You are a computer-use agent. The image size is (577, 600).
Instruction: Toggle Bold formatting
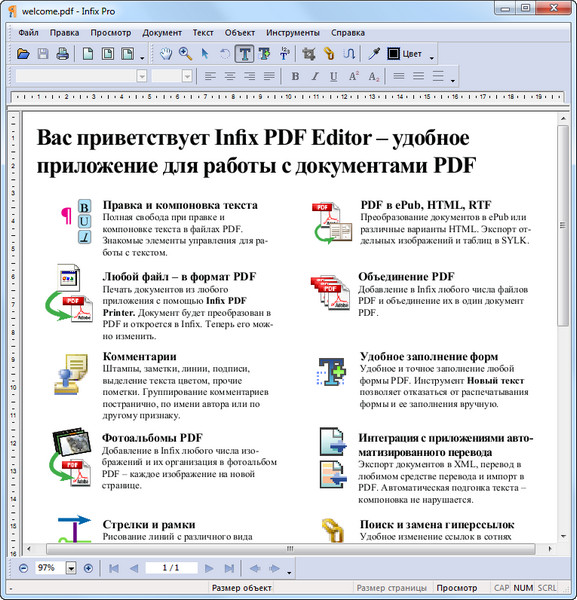(x=295, y=76)
